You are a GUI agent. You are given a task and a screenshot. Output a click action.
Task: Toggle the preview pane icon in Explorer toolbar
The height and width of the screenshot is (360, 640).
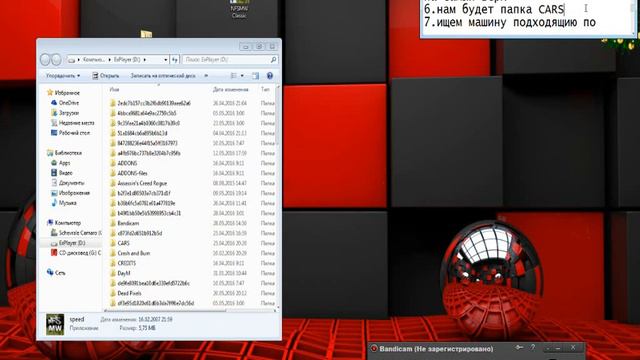pos(256,76)
